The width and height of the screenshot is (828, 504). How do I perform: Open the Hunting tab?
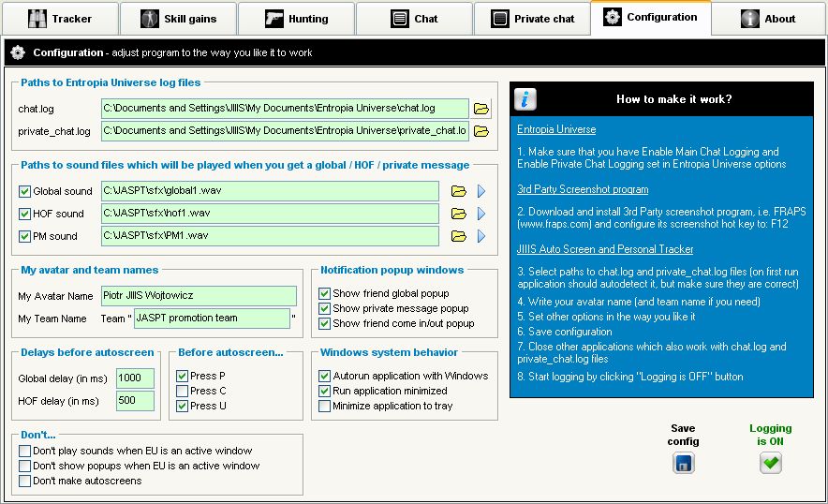pos(295,19)
